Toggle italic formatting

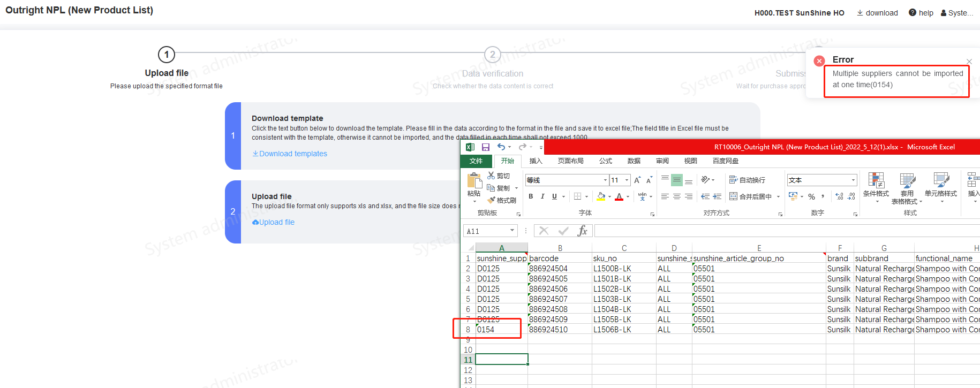pos(542,196)
